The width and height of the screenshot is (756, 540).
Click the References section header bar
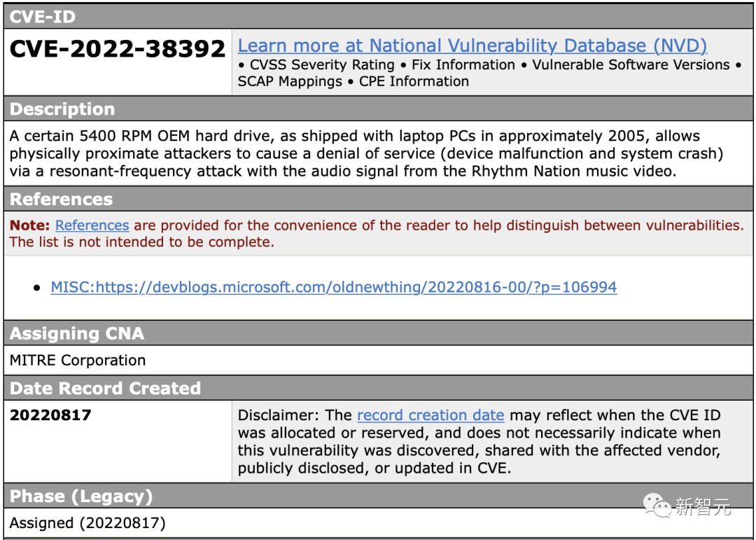coord(62,199)
